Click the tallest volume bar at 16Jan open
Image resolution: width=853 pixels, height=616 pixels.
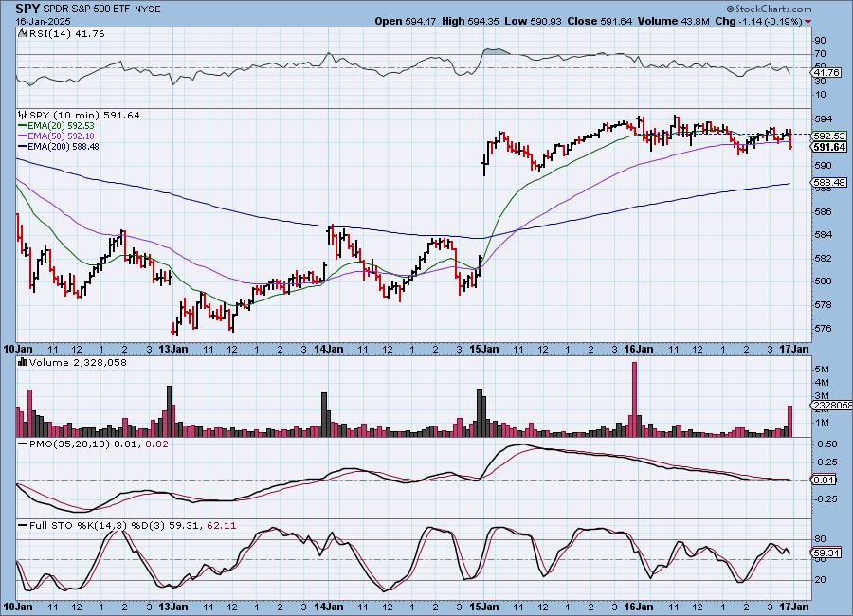pos(634,399)
